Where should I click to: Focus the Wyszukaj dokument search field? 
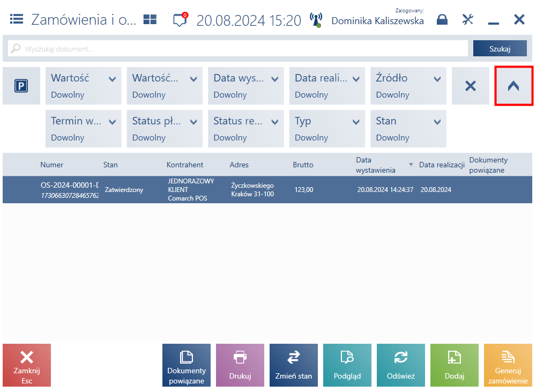click(x=238, y=49)
